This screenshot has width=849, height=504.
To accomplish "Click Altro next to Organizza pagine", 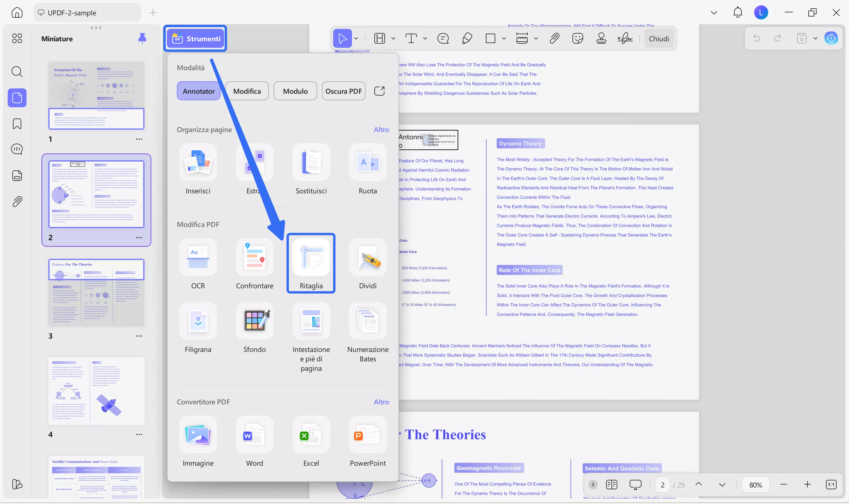I will (x=381, y=129).
